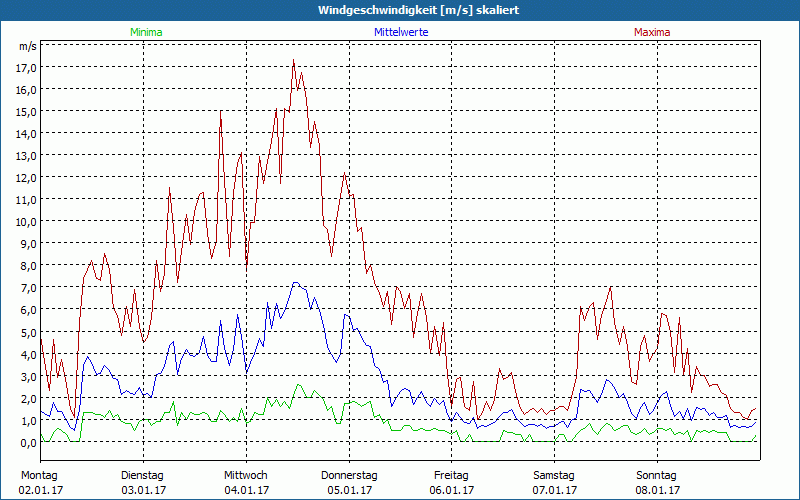Click the '06.01.17' date label
This screenshot has height=500, width=800.
coord(452,490)
